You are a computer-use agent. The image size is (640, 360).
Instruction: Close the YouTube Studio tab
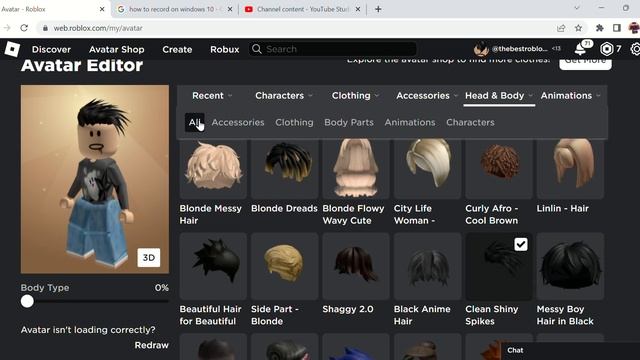click(358, 9)
